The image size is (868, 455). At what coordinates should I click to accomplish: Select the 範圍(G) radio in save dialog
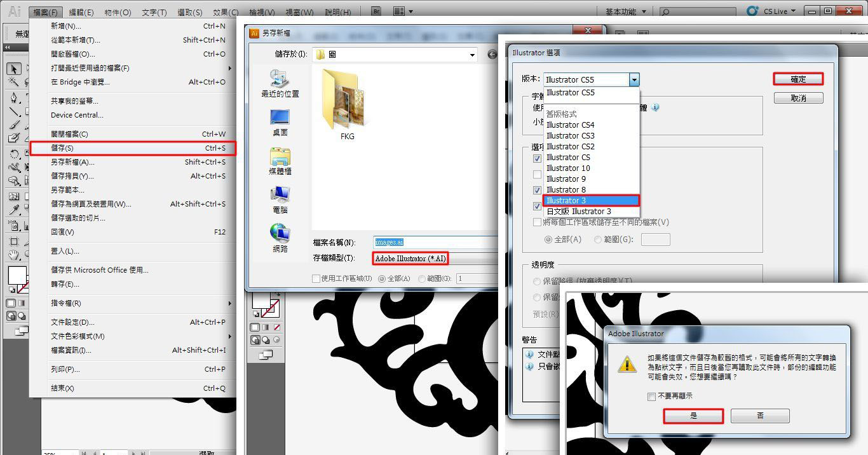pyautogui.click(x=422, y=278)
